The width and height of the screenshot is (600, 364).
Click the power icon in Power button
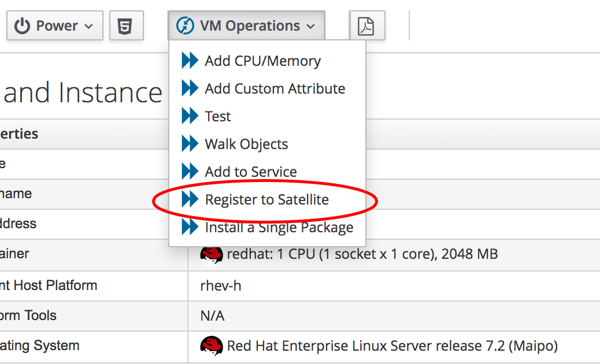22,26
